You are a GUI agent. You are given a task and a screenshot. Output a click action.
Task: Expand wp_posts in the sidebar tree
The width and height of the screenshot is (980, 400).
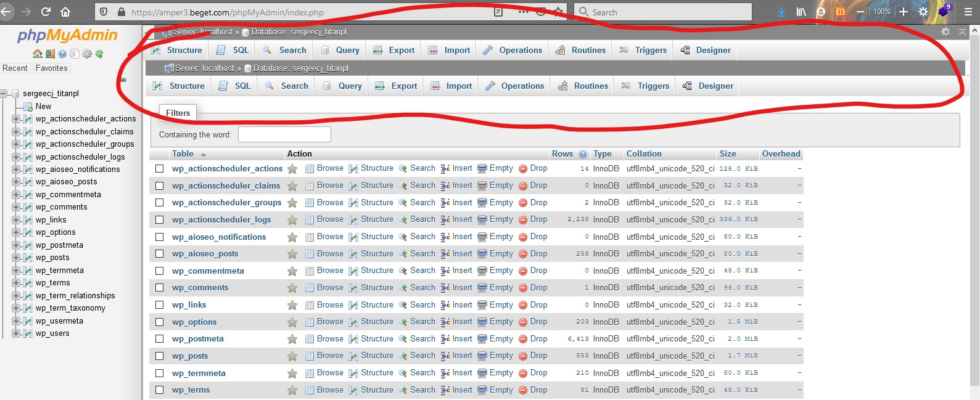pyautogui.click(x=16, y=258)
